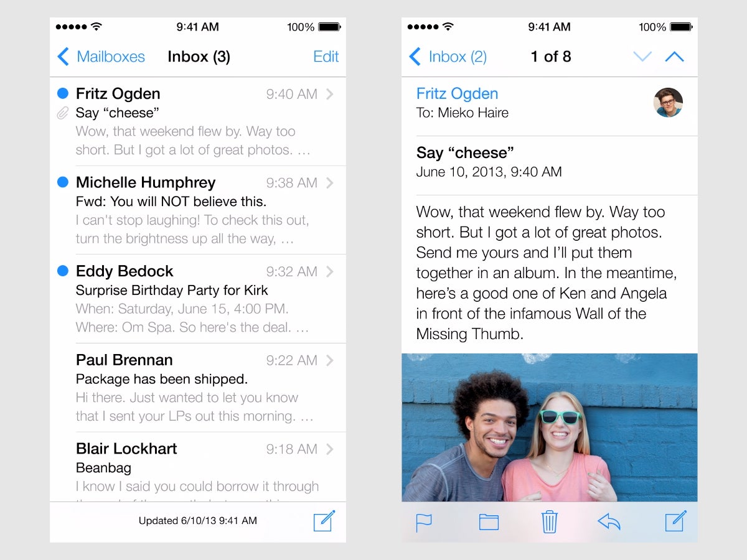Go to next message with down arrow
747x560 pixels.
pos(642,57)
